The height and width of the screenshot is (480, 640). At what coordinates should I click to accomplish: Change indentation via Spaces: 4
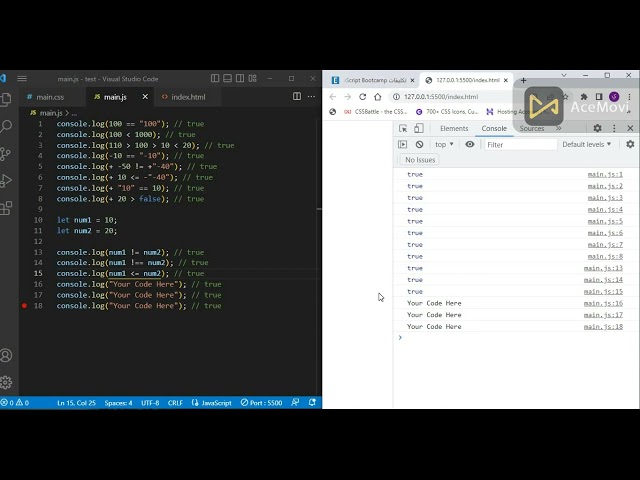click(118, 403)
